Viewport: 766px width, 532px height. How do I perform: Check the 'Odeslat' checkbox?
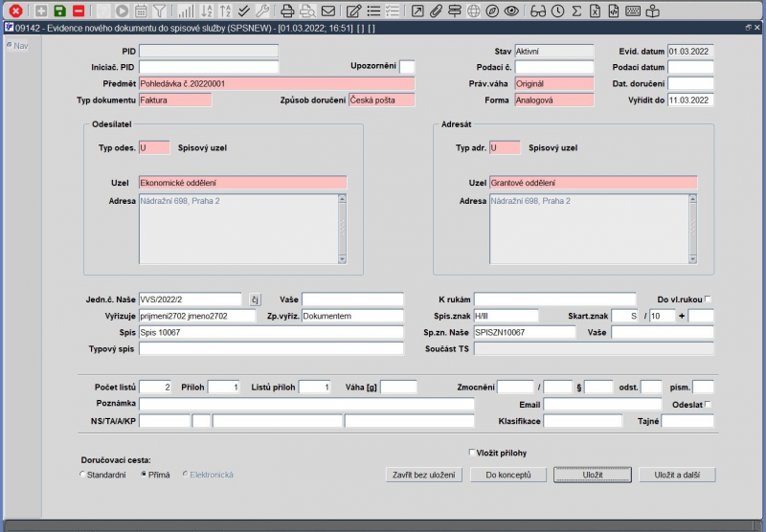708,405
